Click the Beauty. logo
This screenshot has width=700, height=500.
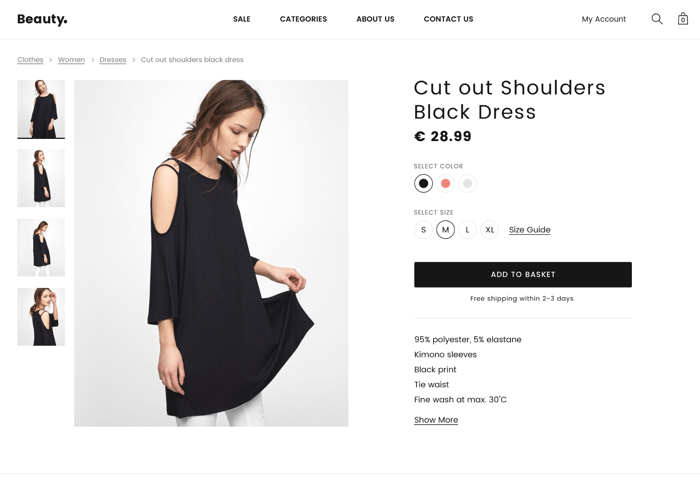click(42, 19)
